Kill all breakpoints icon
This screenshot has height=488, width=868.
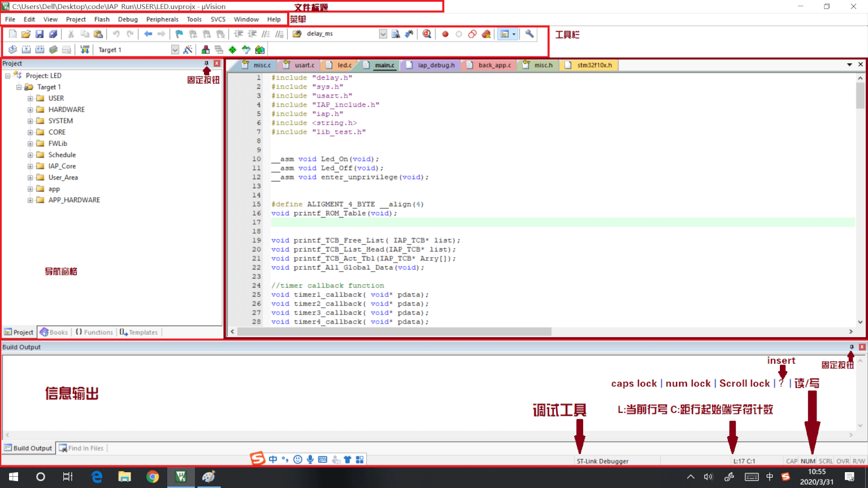point(486,34)
